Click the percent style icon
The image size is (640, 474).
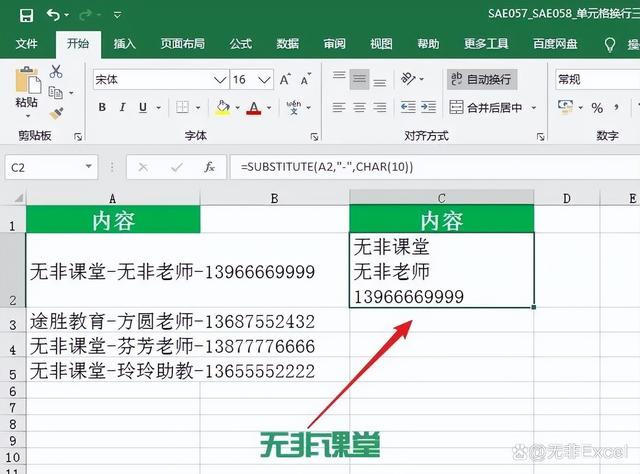coord(597,108)
